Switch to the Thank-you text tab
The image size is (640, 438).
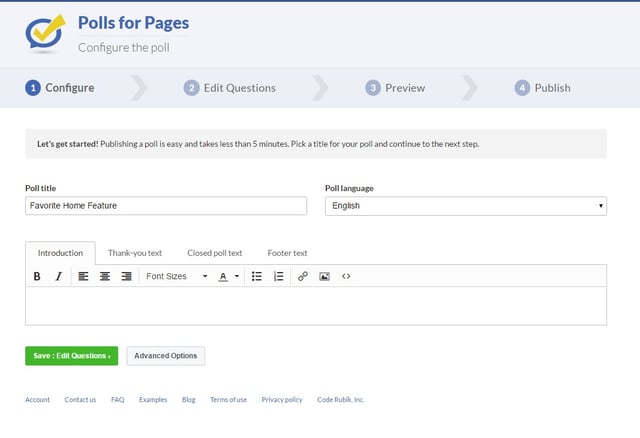[x=135, y=253]
